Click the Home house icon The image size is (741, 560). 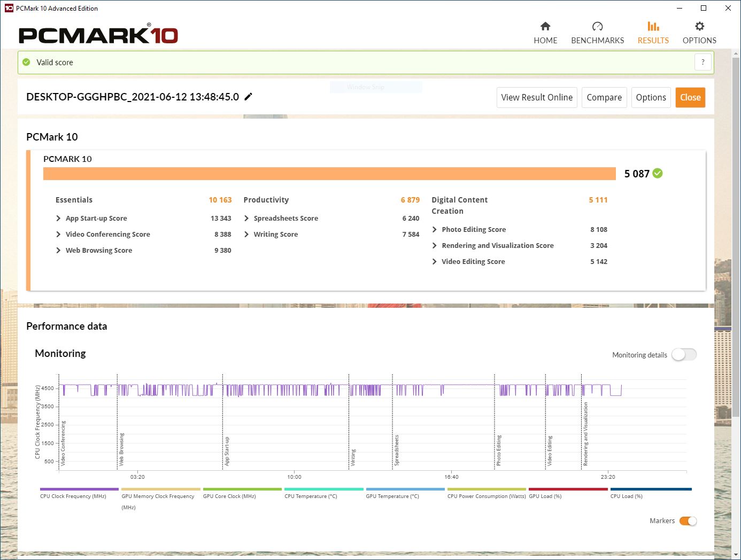coord(545,26)
